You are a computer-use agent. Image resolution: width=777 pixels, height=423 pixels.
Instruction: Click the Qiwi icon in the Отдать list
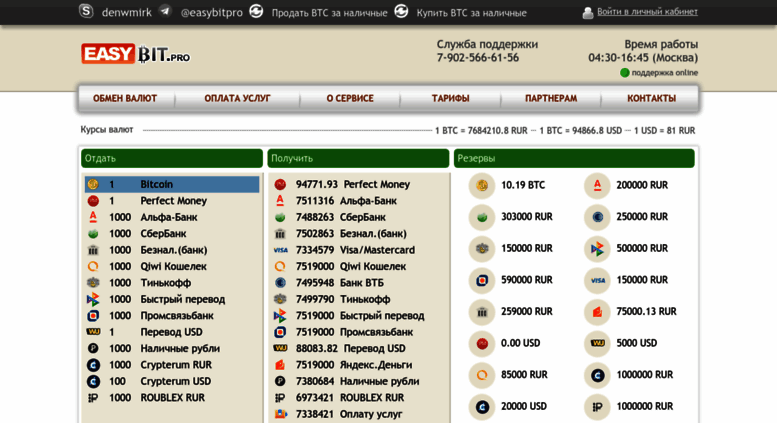(93, 266)
